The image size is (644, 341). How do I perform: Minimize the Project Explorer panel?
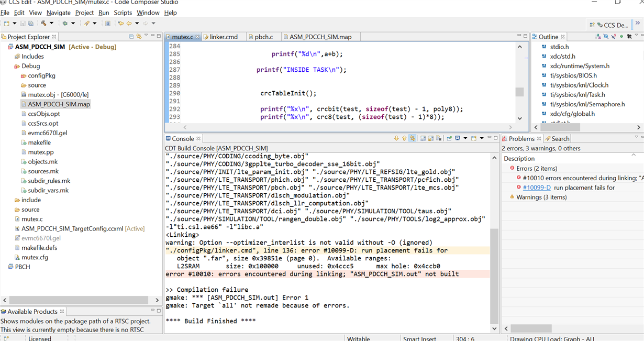pyautogui.click(x=152, y=36)
